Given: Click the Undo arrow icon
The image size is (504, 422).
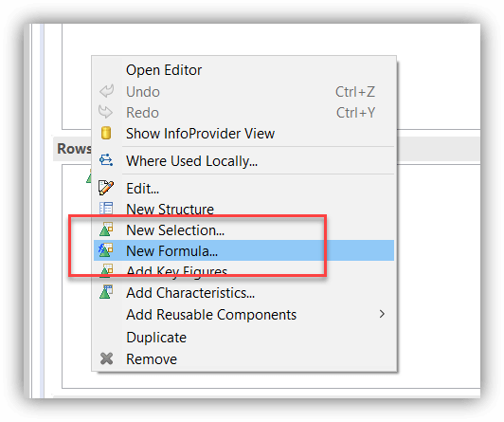Looking at the screenshot, I should pos(106,91).
